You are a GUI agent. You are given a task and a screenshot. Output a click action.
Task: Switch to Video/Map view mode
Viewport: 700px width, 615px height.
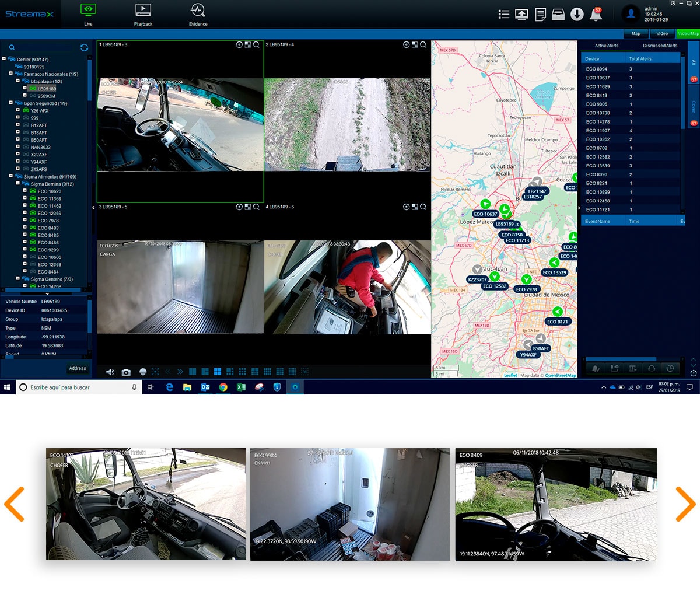click(688, 34)
